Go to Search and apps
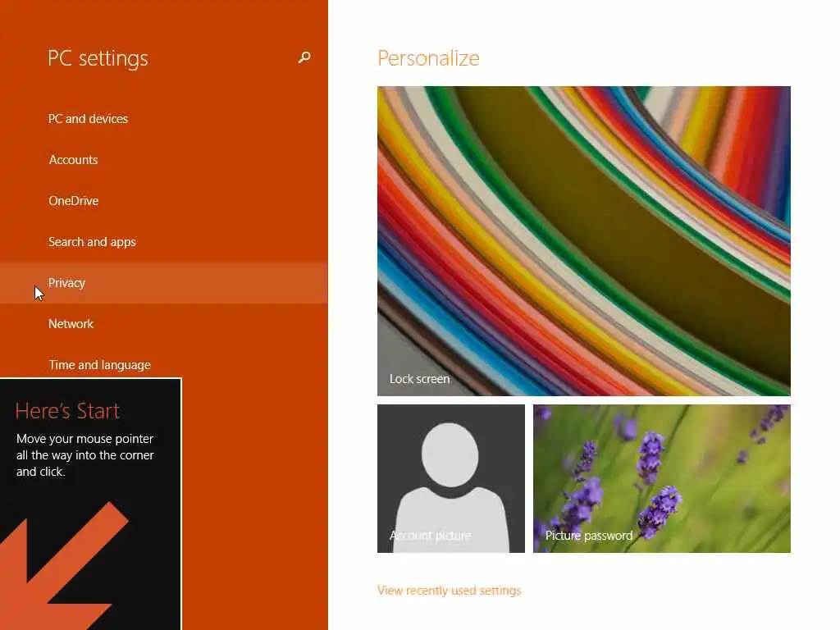This screenshot has width=840, height=630. pos(92,242)
